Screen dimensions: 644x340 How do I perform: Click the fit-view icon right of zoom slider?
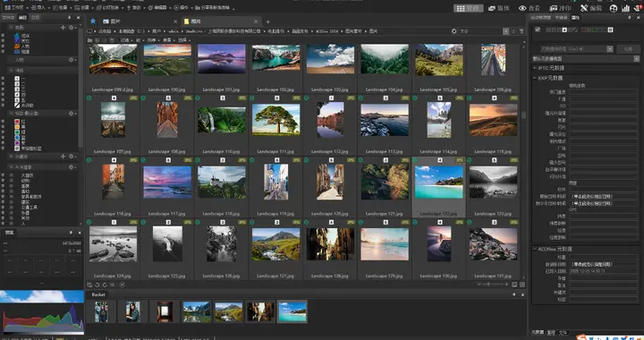point(514,285)
